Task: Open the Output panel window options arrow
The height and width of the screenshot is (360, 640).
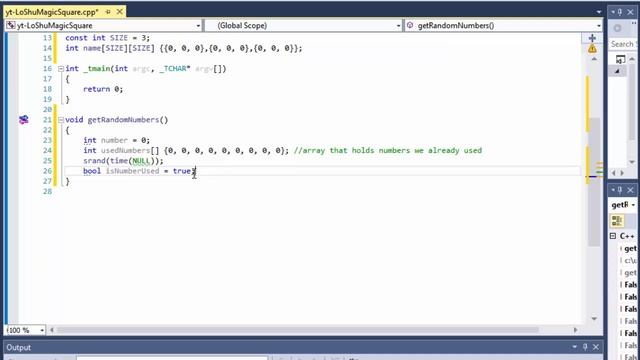Action: tap(574, 347)
